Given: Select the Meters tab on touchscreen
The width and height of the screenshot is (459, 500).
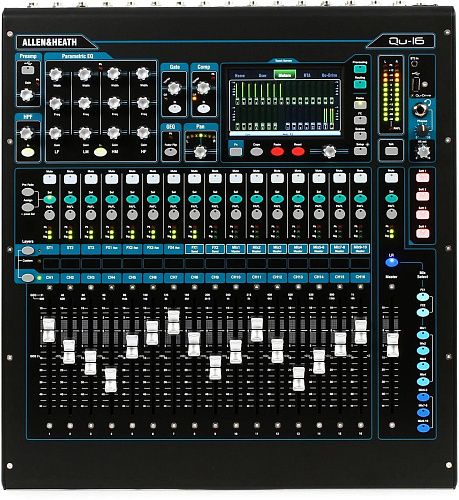Looking at the screenshot, I should pos(285,75).
